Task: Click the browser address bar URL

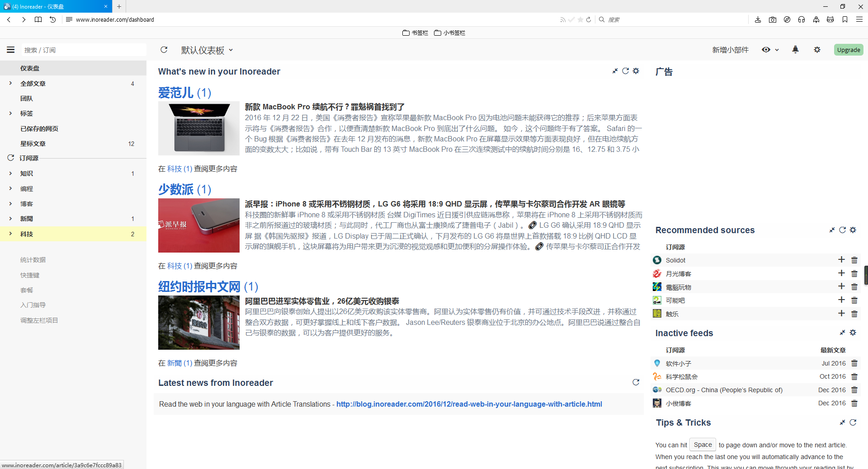Action: (x=115, y=19)
